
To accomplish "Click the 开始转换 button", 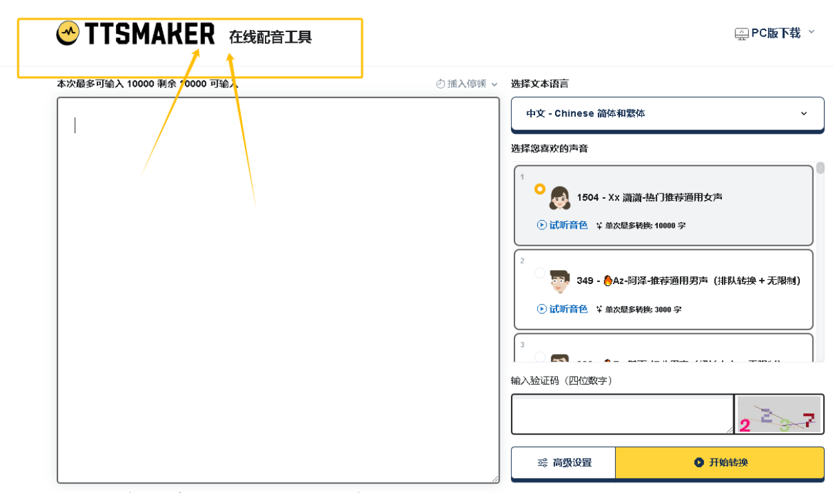I will (x=720, y=463).
